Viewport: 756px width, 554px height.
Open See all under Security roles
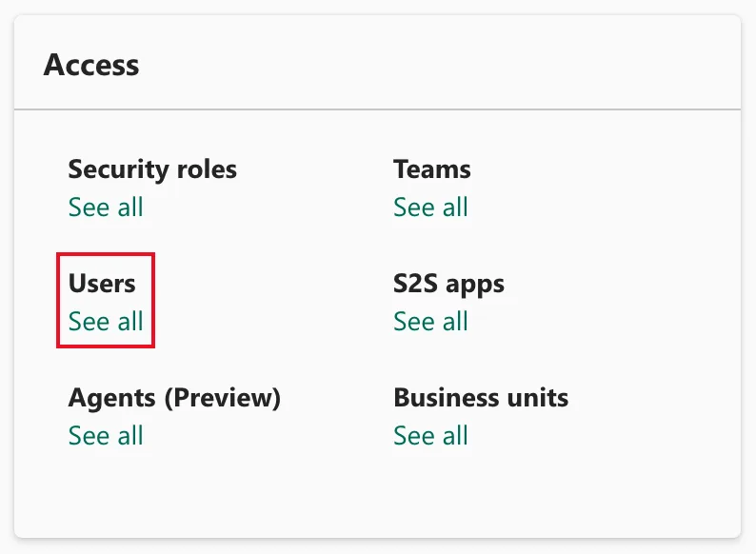pyautogui.click(x=106, y=208)
